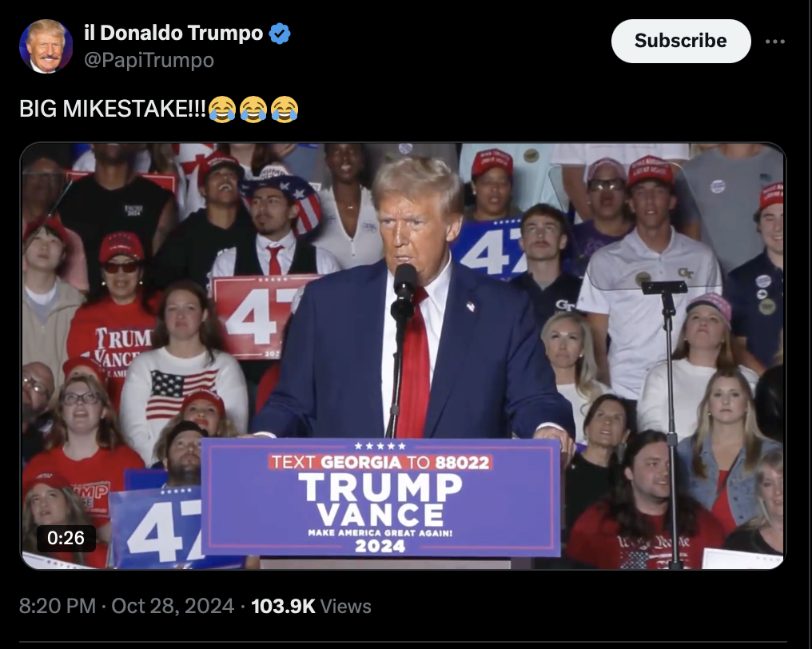Click the BIG MIKESTAKE tweet text

pyautogui.click(x=113, y=109)
